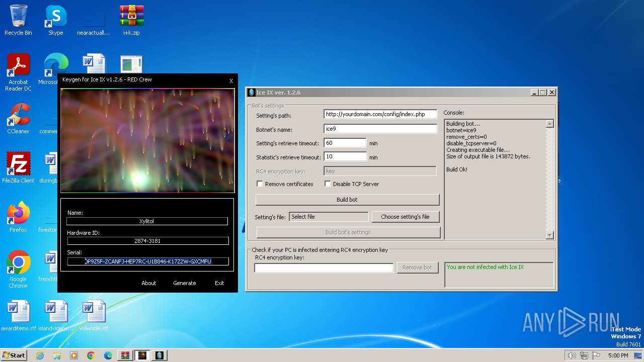
Task: Click the keygen Hardware ID field
Action: pos(147,241)
